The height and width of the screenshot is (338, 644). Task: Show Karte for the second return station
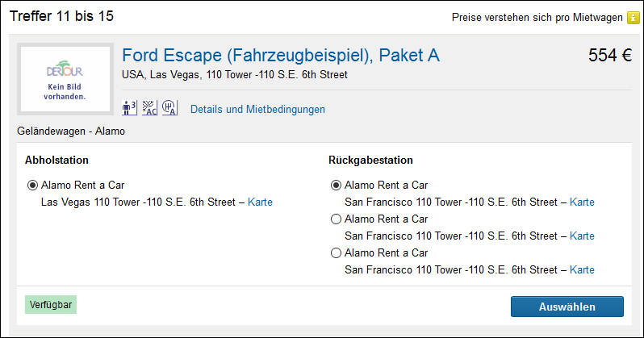582,236
